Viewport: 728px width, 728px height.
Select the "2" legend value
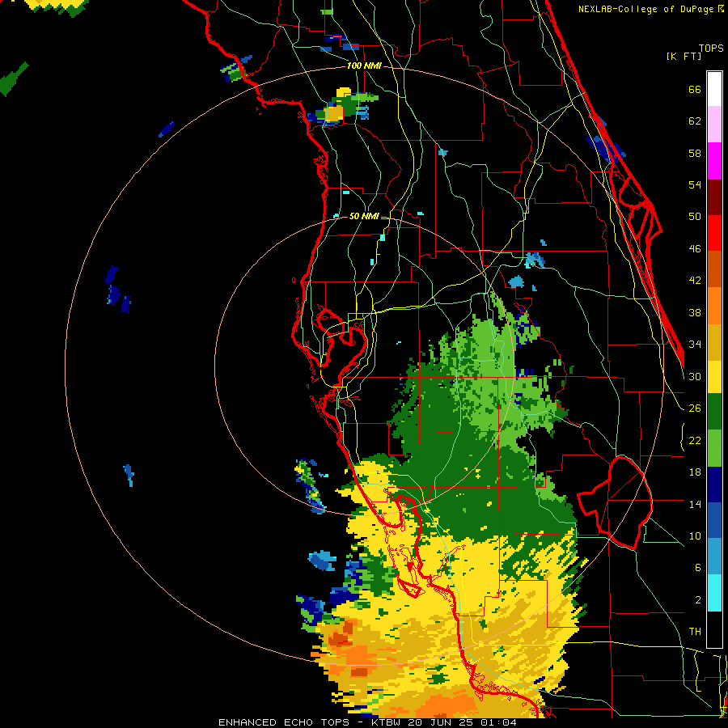pos(698,600)
